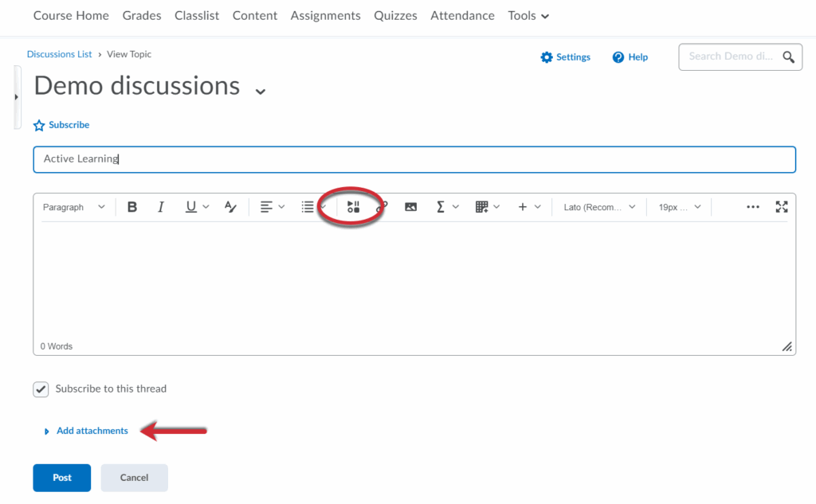
Task: Open the Tools menu in navbar
Action: point(528,16)
